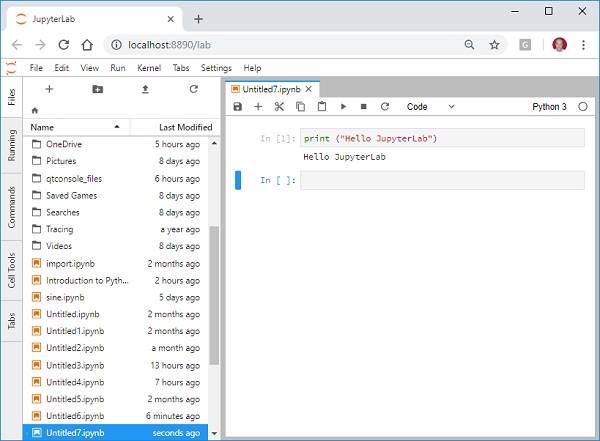
Task: Insert a cell below with plus icon
Action: (258, 107)
